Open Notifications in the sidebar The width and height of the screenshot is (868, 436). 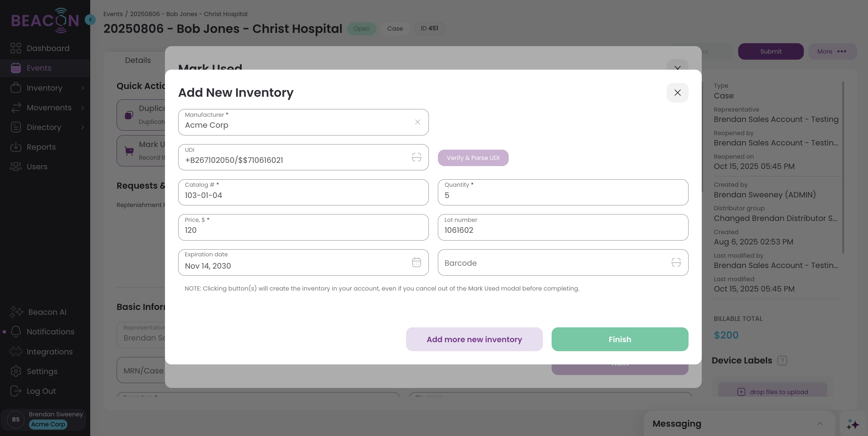pyautogui.click(x=50, y=332)
